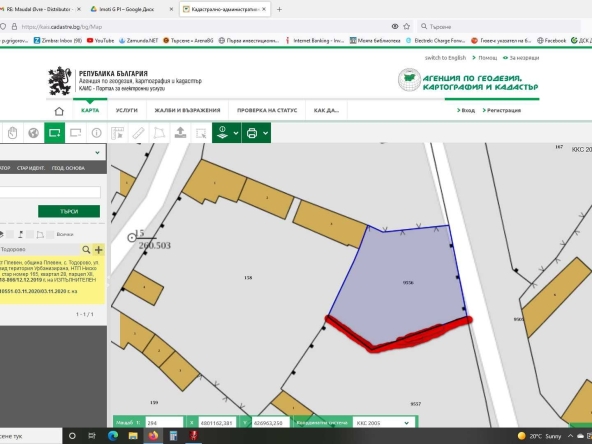Click the weather 20°C Sunny widget
This screenshot has width=592, height=444.
[x=539, y=436]
